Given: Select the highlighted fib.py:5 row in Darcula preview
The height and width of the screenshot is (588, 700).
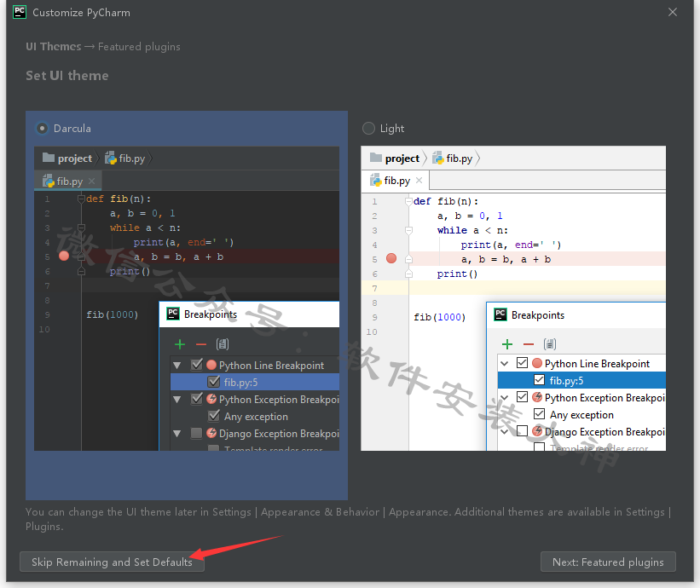Looking at the screenshot, I should point(255,382).
